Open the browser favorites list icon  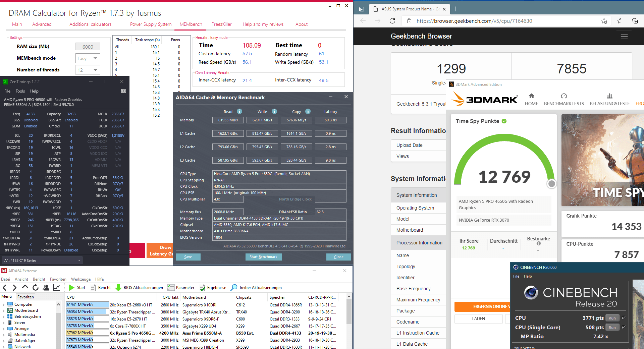click(x=620, y=21)
